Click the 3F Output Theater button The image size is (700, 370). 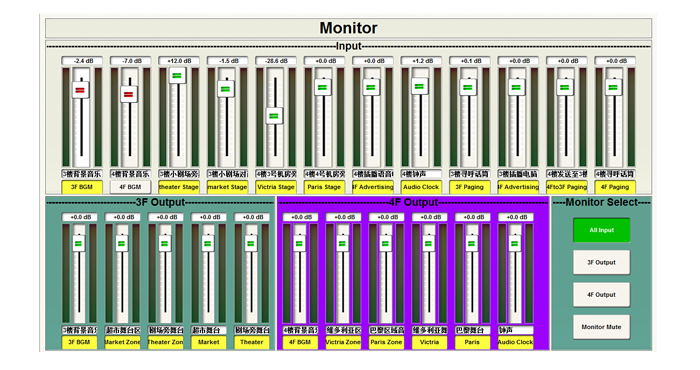[252, 342]
